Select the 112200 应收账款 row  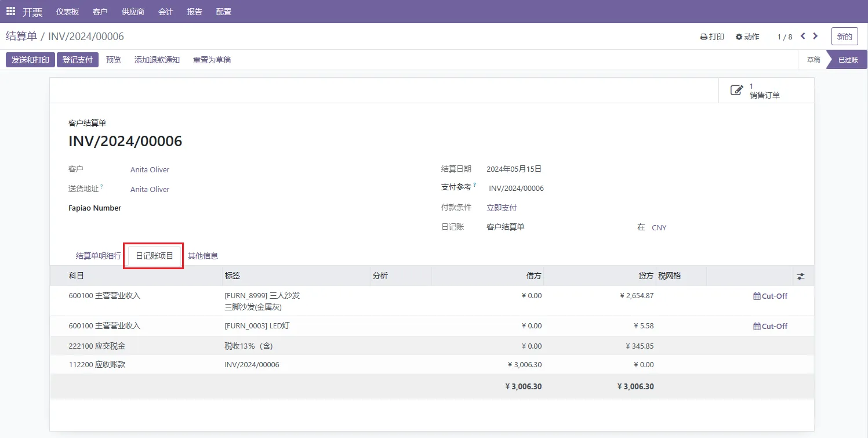[432, 365]
